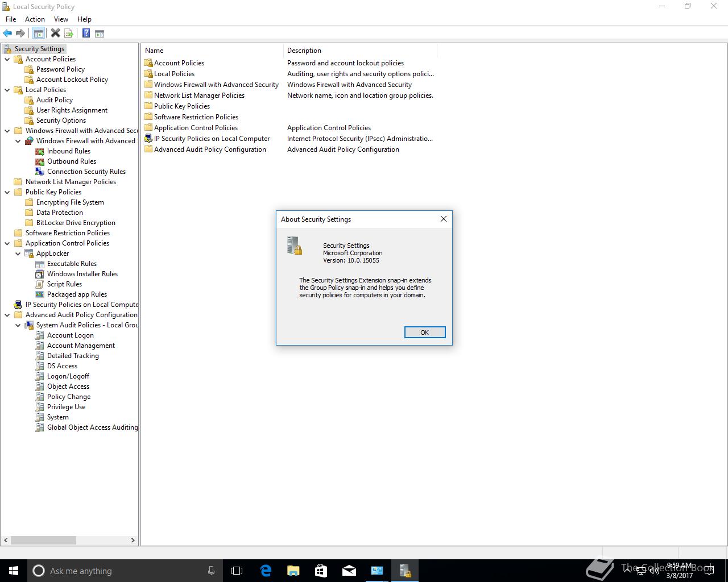Screen dimensions: 728x582
Task: Click the tree pane's scroll-right arrow
Action: coord(133,540)
